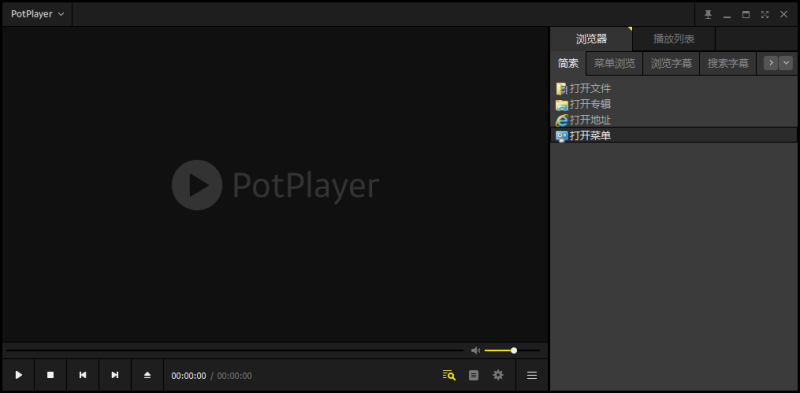Click the 打开专辑 album icon
Image resolution: width=800 pixels, height=393 pixels.
(562, 105)
